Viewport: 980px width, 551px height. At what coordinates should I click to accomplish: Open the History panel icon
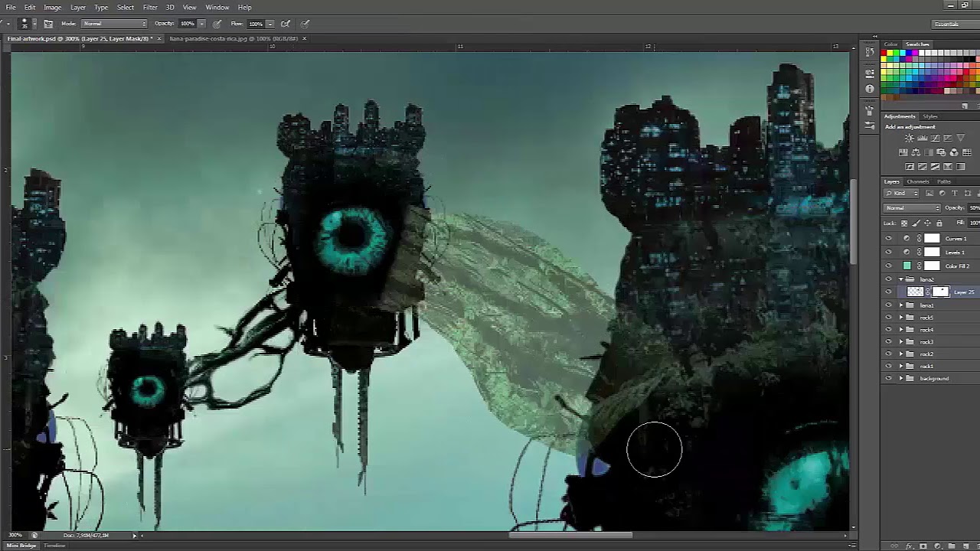(870, 52)
